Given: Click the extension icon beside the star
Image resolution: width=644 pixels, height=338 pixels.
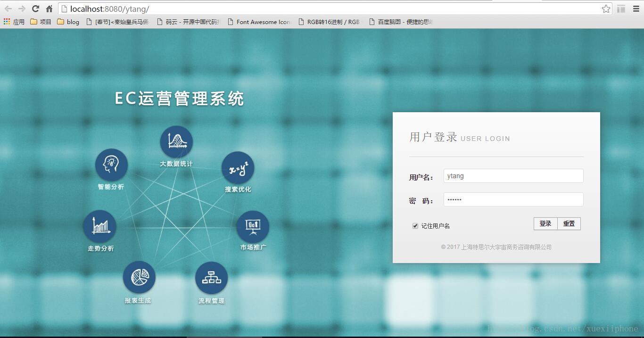Looking at the screenshot, I should [x=621, y=9].
